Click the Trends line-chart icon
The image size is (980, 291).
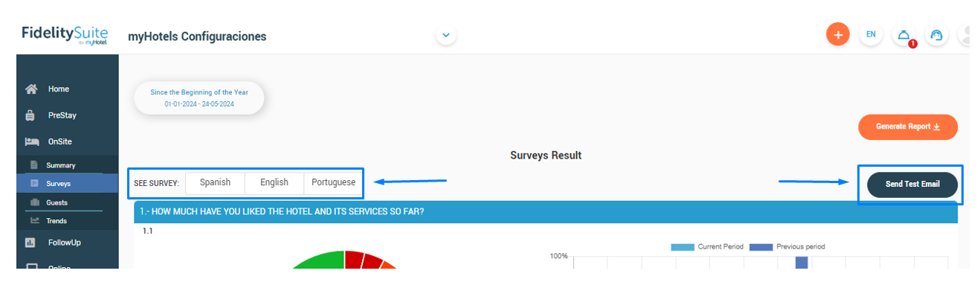tap(34, 221)
